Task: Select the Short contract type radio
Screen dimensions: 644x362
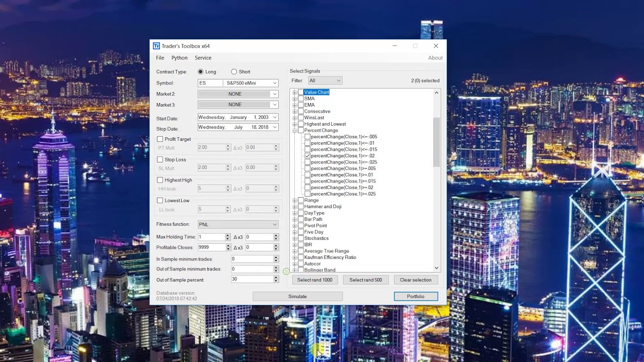Action: 234,72
